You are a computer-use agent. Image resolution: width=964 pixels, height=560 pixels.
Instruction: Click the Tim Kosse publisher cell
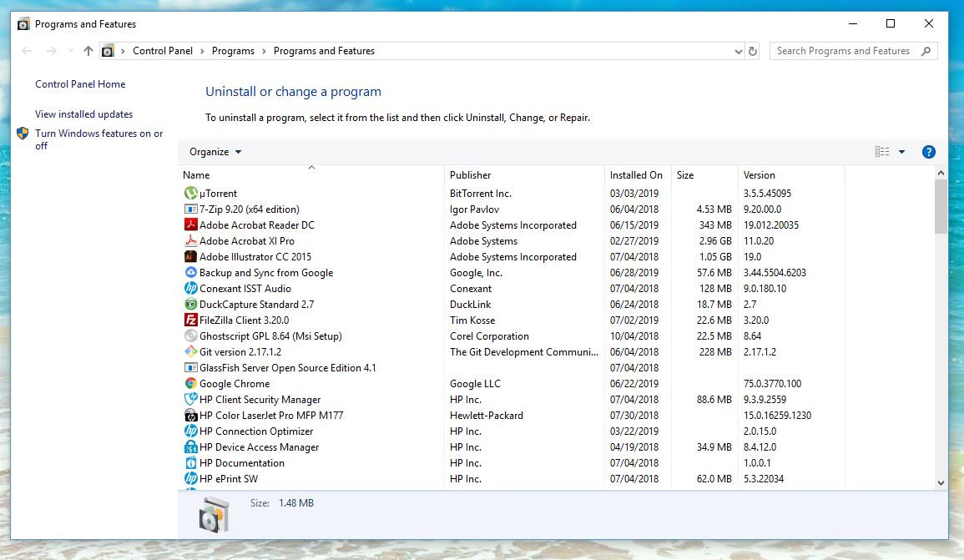pos(472,320)
